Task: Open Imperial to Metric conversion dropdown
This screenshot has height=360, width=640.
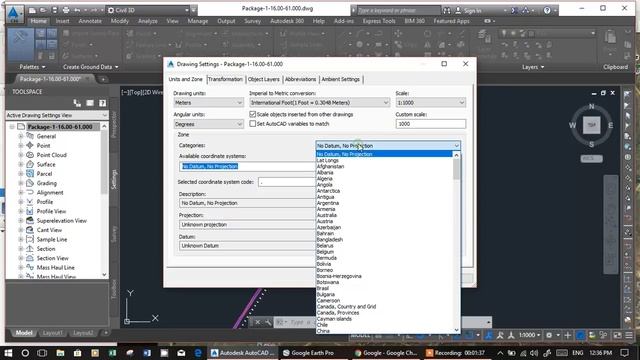Action: click(319, 103)
